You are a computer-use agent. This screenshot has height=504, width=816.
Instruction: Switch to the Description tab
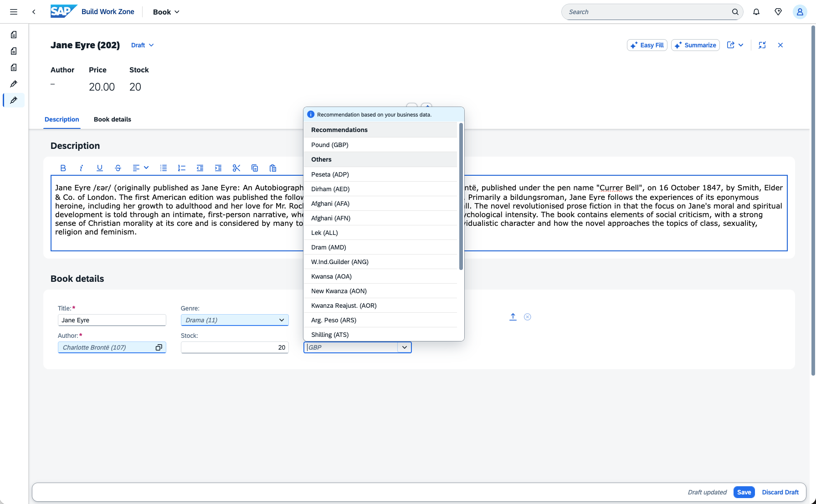(62, 119)
